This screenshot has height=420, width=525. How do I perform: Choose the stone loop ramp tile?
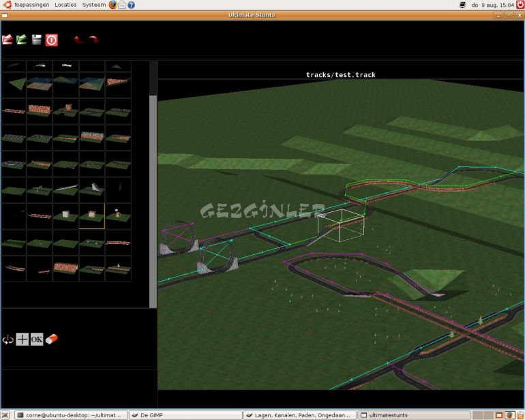point(92,189)
